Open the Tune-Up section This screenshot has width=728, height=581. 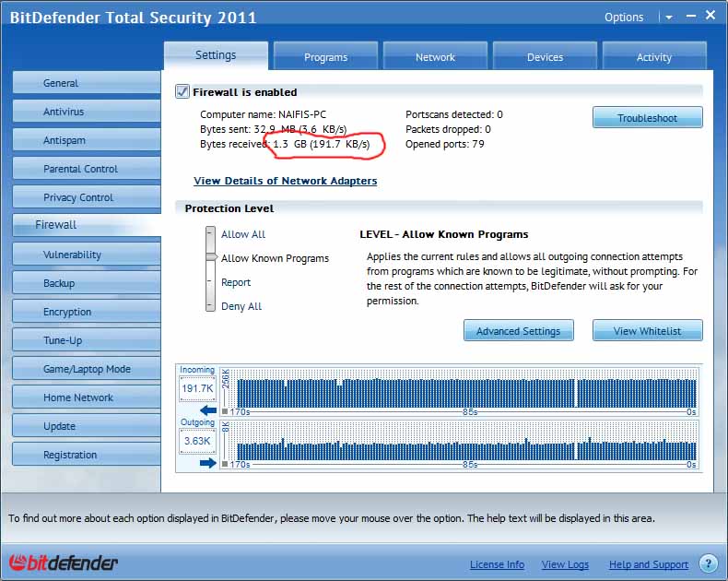[87, 340]
